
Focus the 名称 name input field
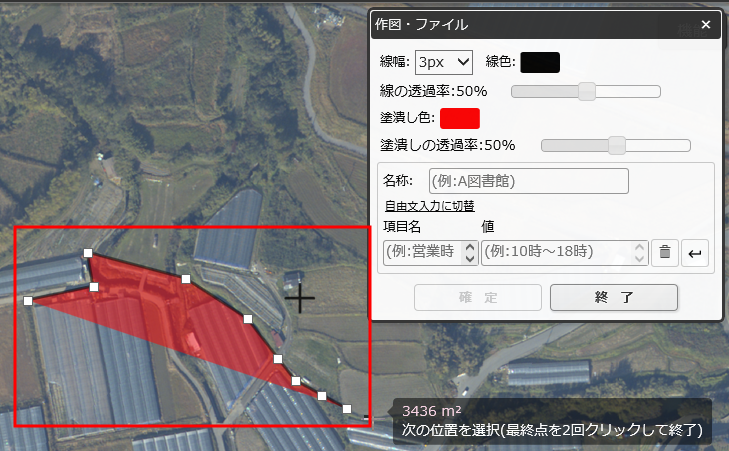tap(529, 181)
